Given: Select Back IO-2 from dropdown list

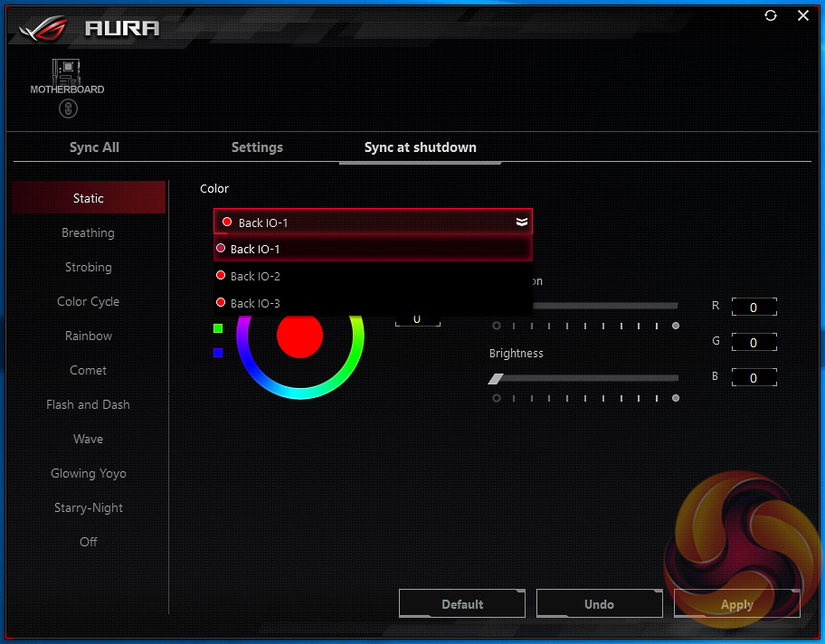Looking at the screenshot, I should [373, 276].
